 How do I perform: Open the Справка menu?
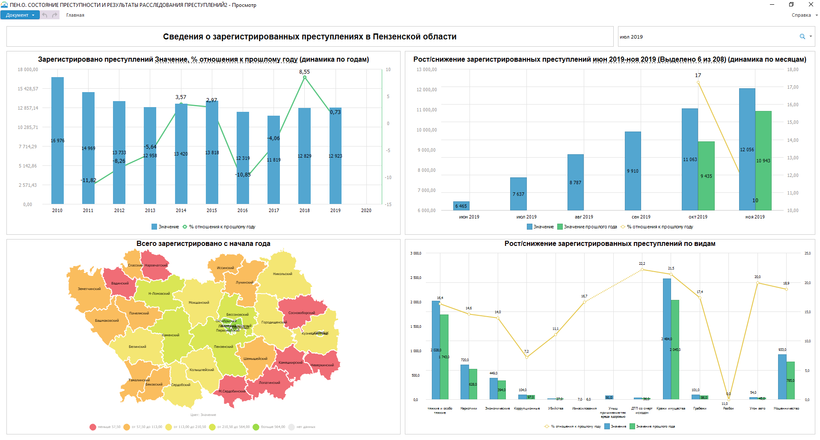tap(802, 15)
